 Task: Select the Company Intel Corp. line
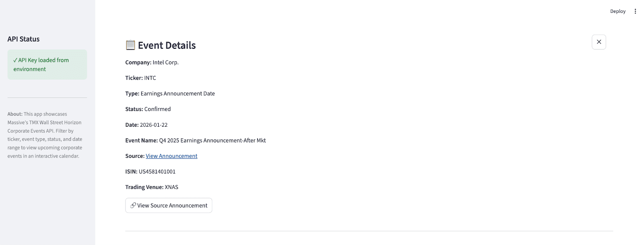152,62
